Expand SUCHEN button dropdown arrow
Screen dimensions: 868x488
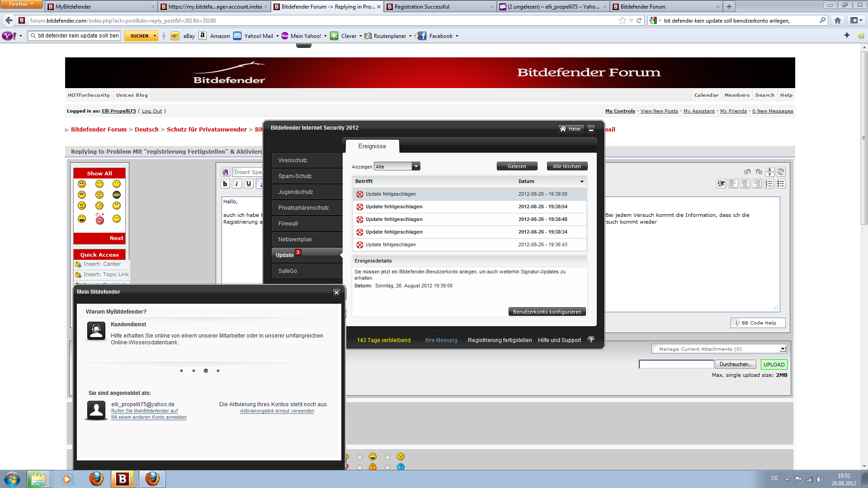(155, 36)
